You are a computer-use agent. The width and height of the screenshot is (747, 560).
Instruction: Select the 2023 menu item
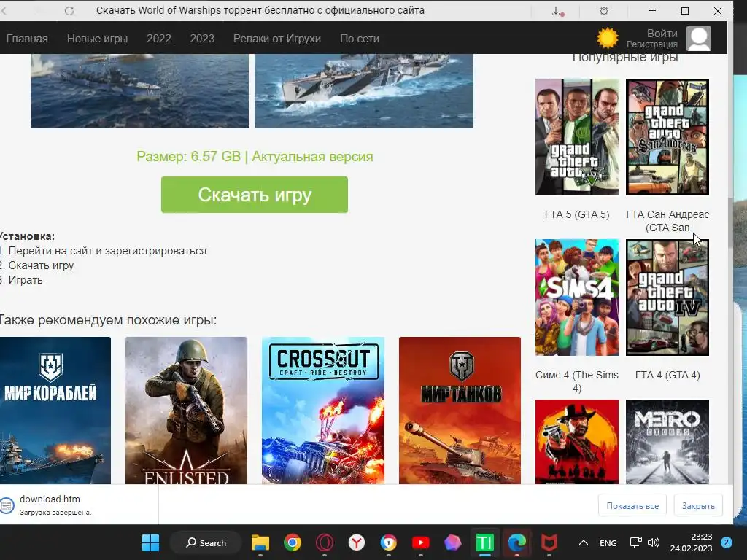(x=202, y=39)
